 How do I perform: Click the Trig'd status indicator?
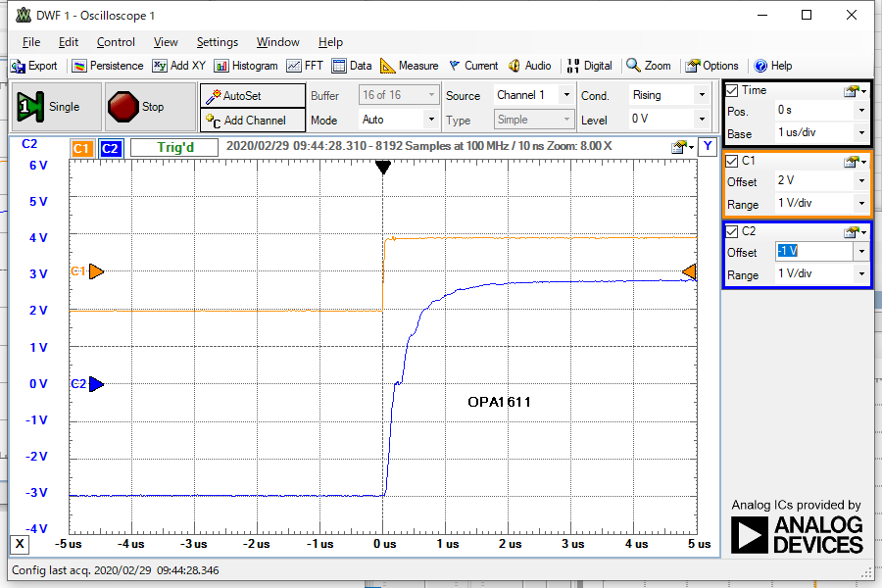174,147
